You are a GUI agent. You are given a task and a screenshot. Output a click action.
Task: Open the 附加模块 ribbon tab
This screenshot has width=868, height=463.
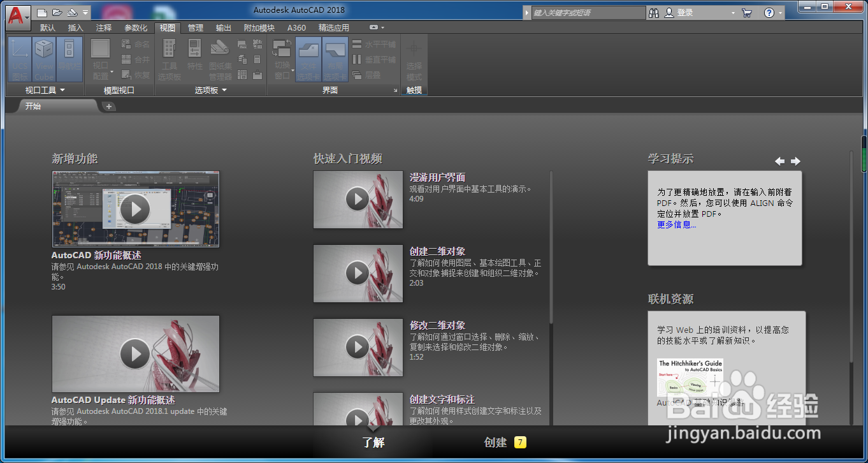click(259, 27)
